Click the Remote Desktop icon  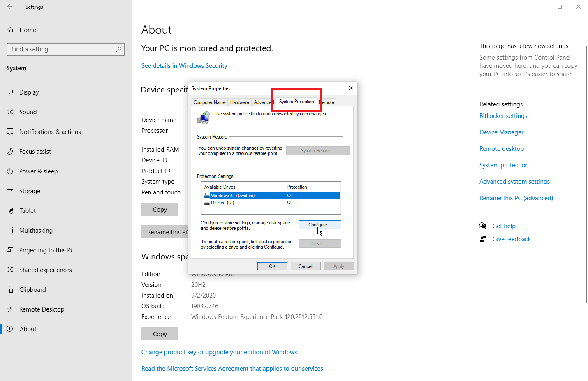point(10,309)
